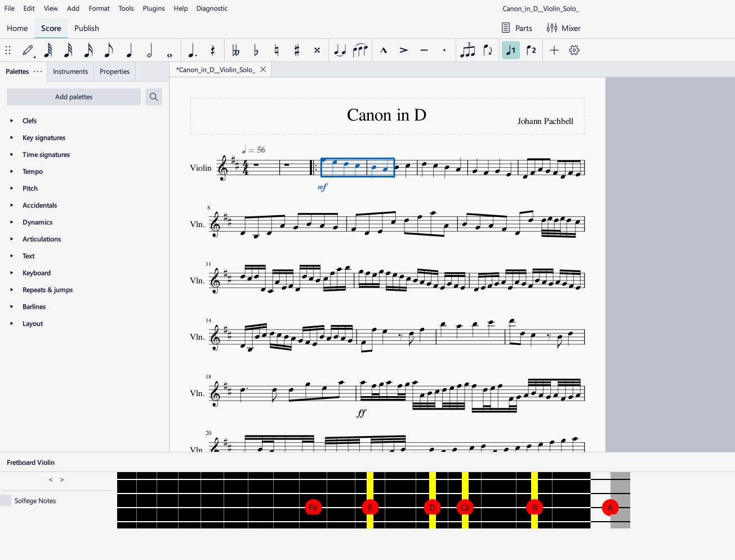Expand the Dynamics palette

pos(11,222)
